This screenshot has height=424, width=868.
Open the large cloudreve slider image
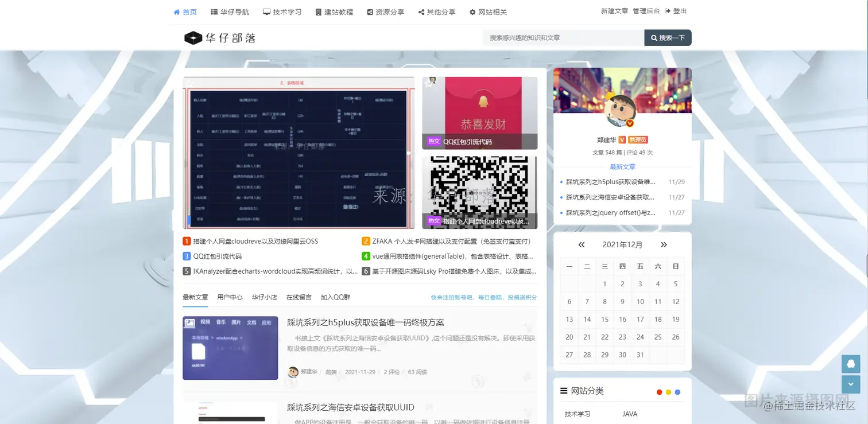tap(299, 153)
